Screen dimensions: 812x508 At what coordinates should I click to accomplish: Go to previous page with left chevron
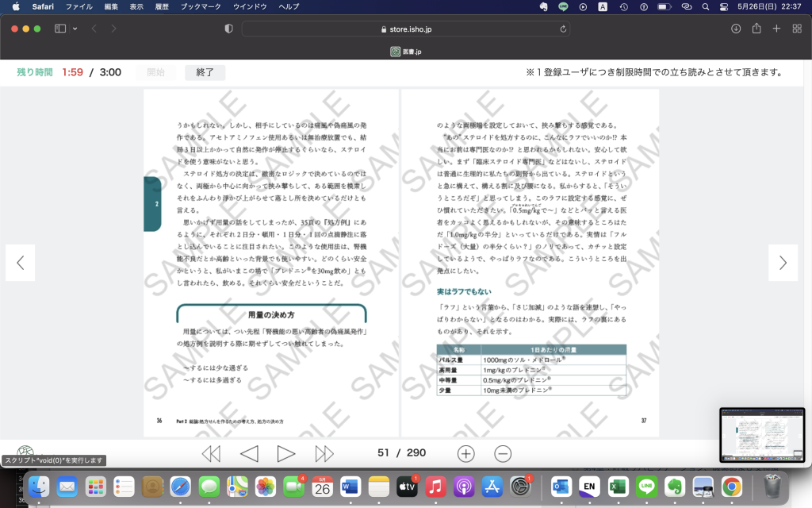tap(21, 263)
